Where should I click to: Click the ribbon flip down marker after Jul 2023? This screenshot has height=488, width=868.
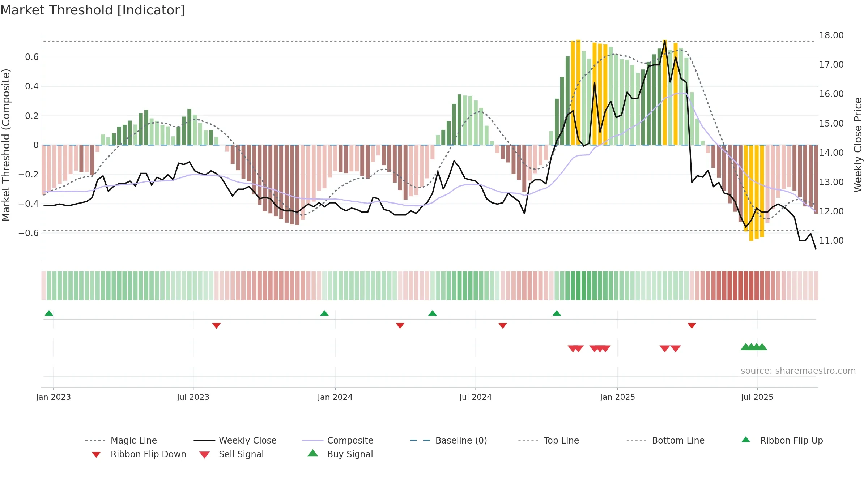216,326
